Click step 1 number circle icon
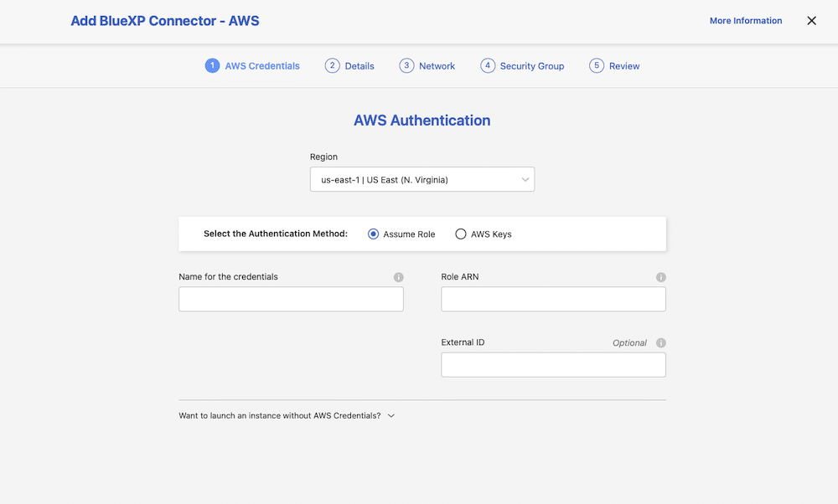The height and width of the screenshot is (504, 838). (212, 65)
